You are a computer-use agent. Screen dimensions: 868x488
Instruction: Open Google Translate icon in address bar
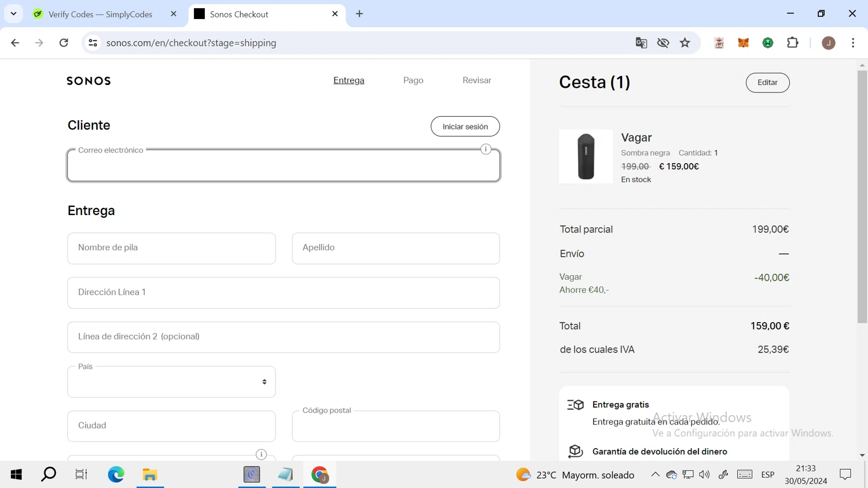[641, 43]
